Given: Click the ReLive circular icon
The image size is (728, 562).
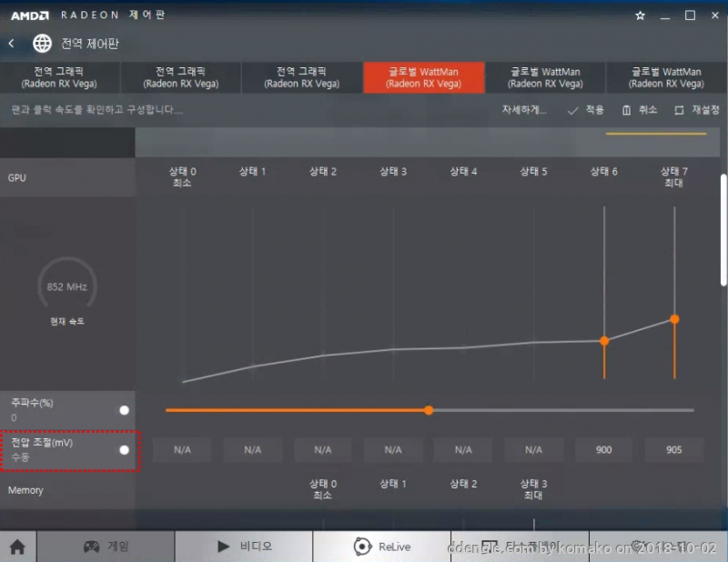Looking at the screenshot, I should (362, 547).
